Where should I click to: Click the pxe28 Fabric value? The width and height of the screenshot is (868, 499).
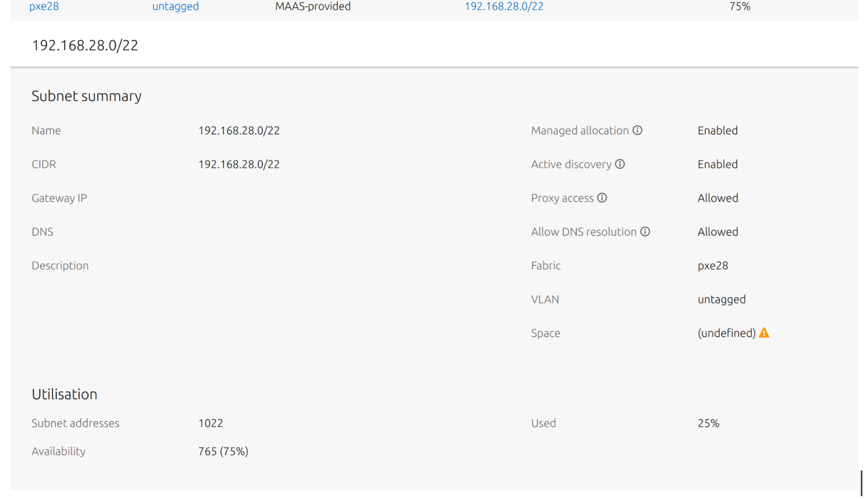coord(713,266)
